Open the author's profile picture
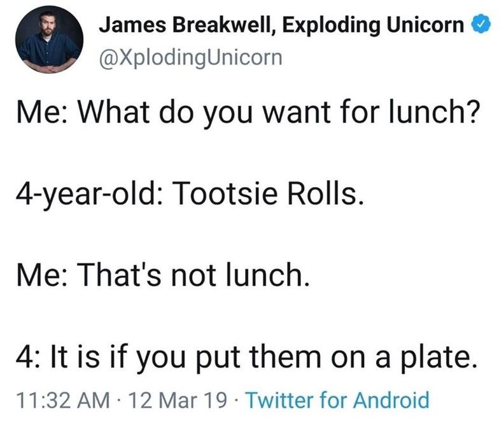Image resolution: width=504 pixels, height=423 pixels. click(x=49, y=39)
